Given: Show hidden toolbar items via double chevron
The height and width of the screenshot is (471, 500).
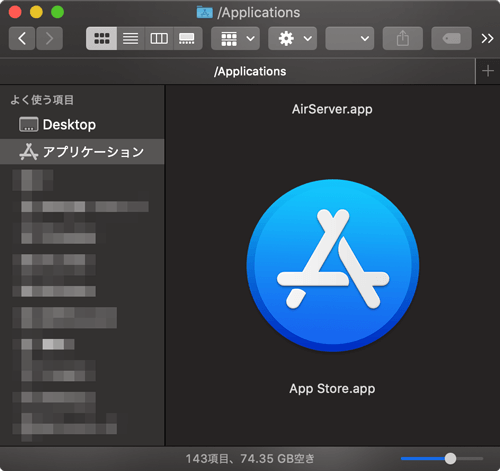Looking at the screenshot, I should [x=487, y=39].
